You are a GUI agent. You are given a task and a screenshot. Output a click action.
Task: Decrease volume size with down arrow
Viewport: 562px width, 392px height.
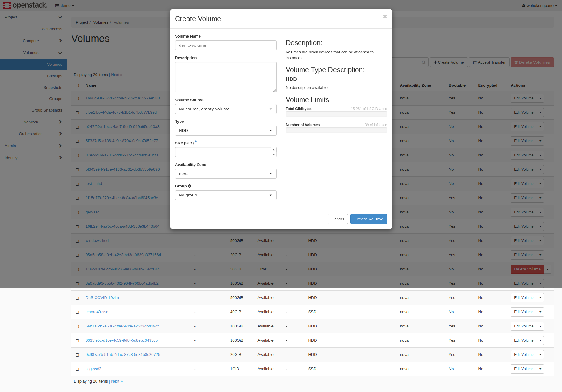[274, 155]
